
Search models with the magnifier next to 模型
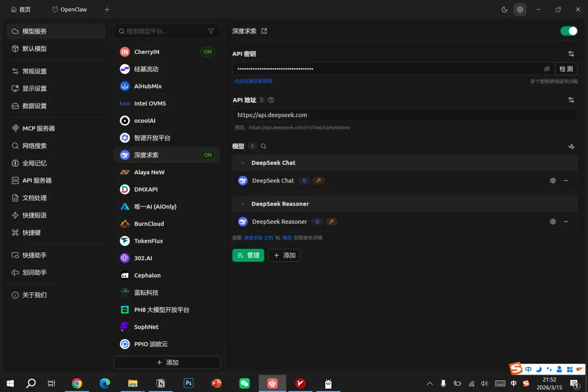tap(264, 146)
